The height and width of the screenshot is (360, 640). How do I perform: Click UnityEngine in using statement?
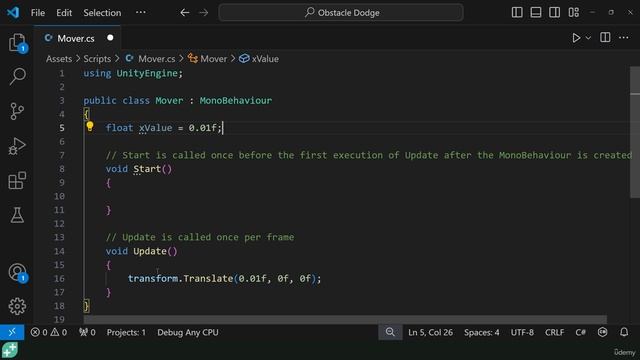(147, 73)
